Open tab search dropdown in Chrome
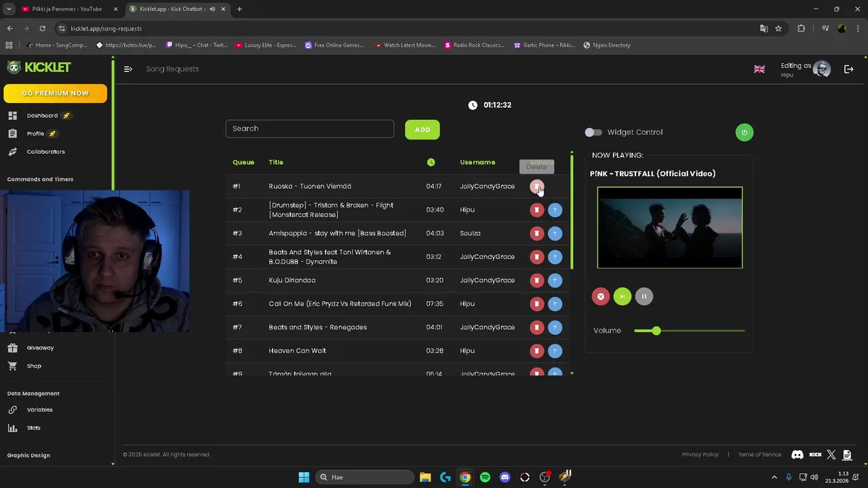This screenshot has width=868, height=488. [9, 9]
